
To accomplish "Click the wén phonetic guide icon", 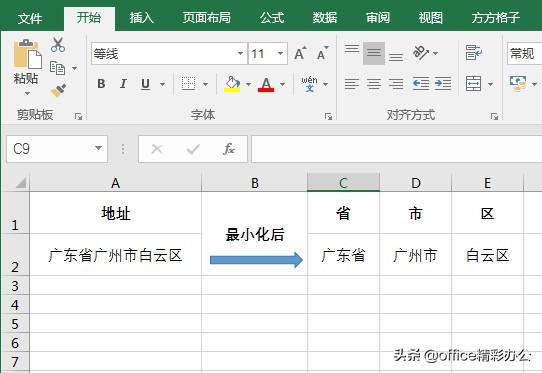I will pyautogui.click(x=309, y=84).
